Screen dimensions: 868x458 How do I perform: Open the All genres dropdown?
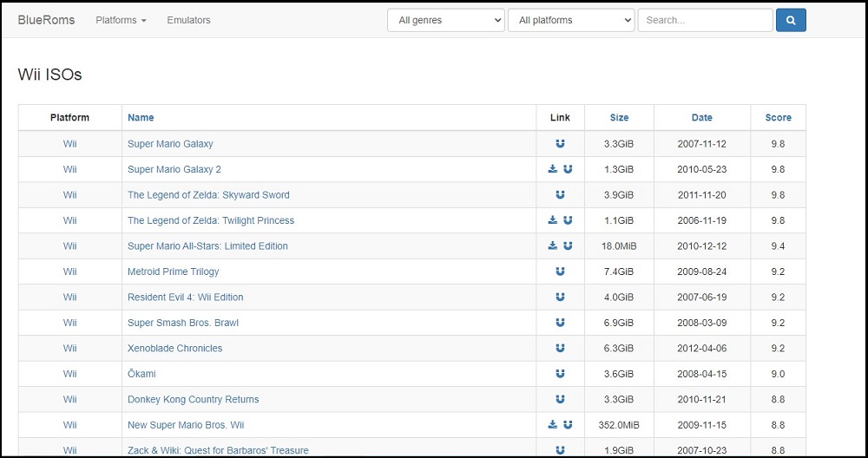[445, 20]
